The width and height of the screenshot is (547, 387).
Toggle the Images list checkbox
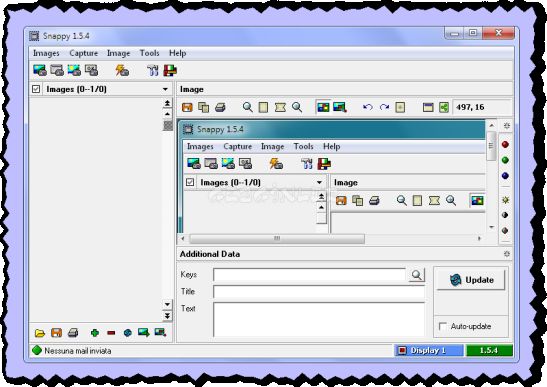(x=36, y=89)
